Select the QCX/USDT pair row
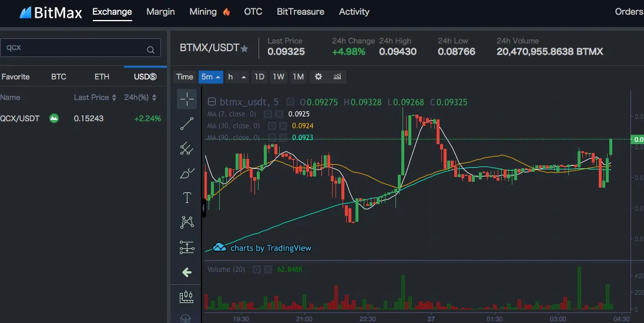 [82, 118]
